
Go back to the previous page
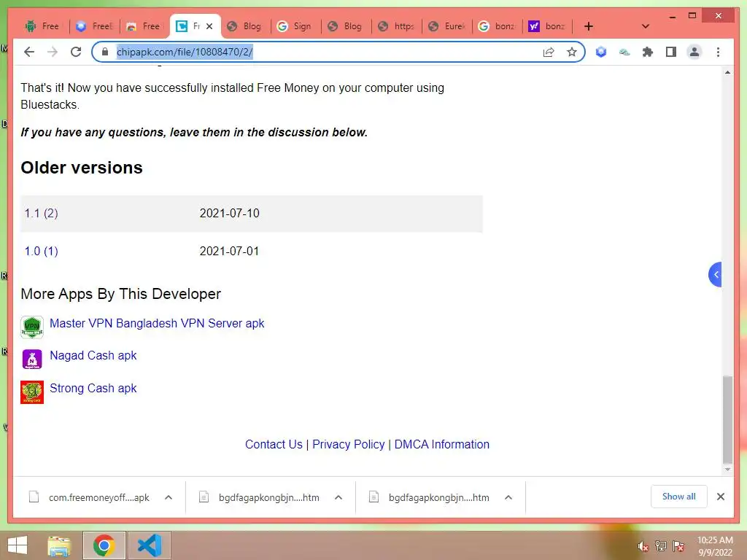click(x=29, y=52)
